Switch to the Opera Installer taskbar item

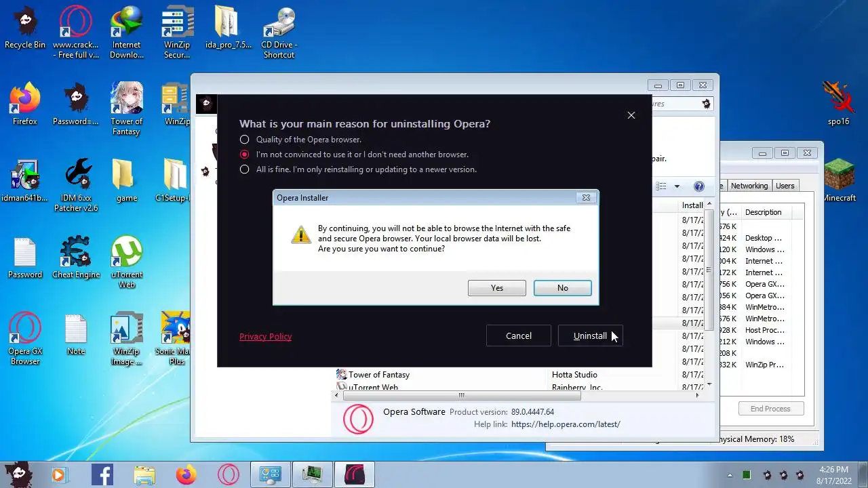click(x=355, y=475)
